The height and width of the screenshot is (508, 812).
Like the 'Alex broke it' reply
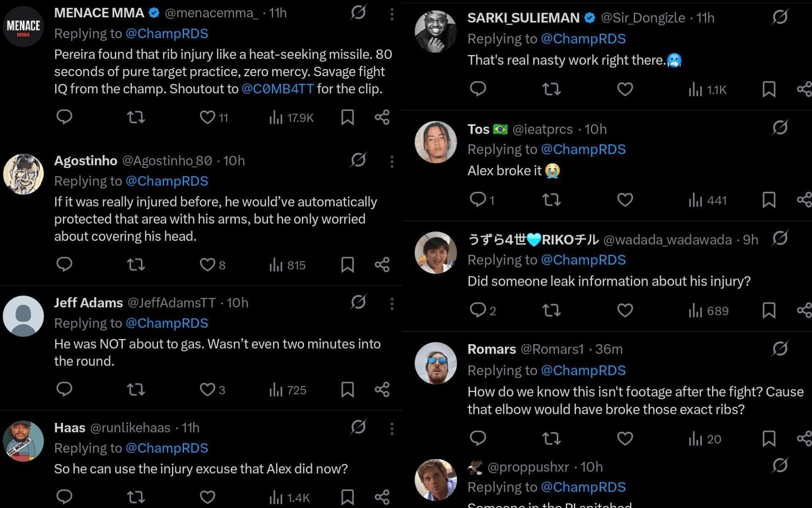pyautogui.click(x=625, y=200)
